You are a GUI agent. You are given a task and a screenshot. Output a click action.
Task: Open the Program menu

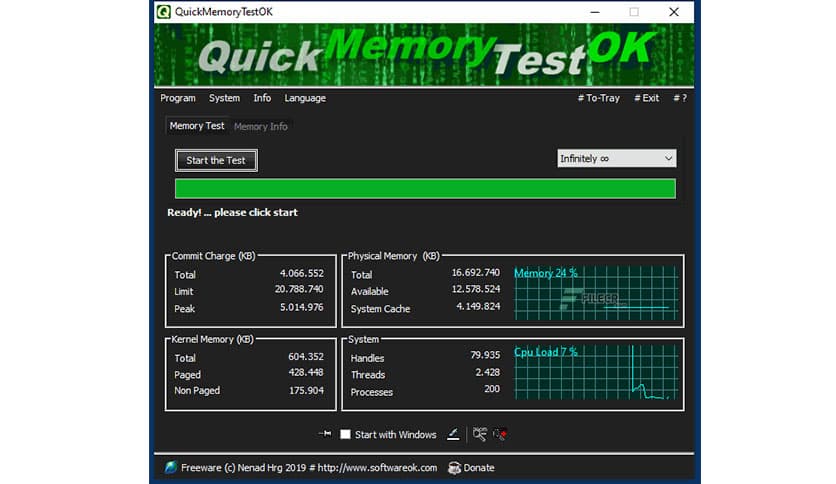click(x=178, y=98)
